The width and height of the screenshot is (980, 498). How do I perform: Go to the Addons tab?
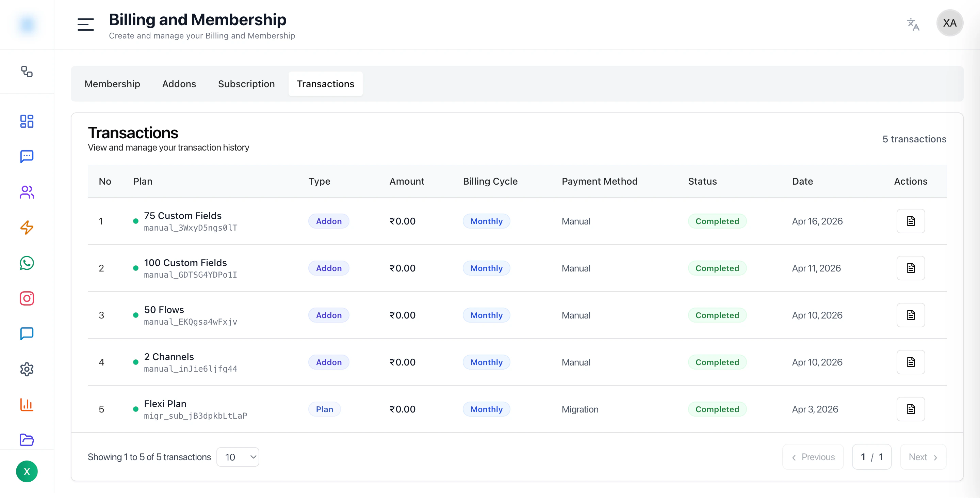(x=179, y=84)
